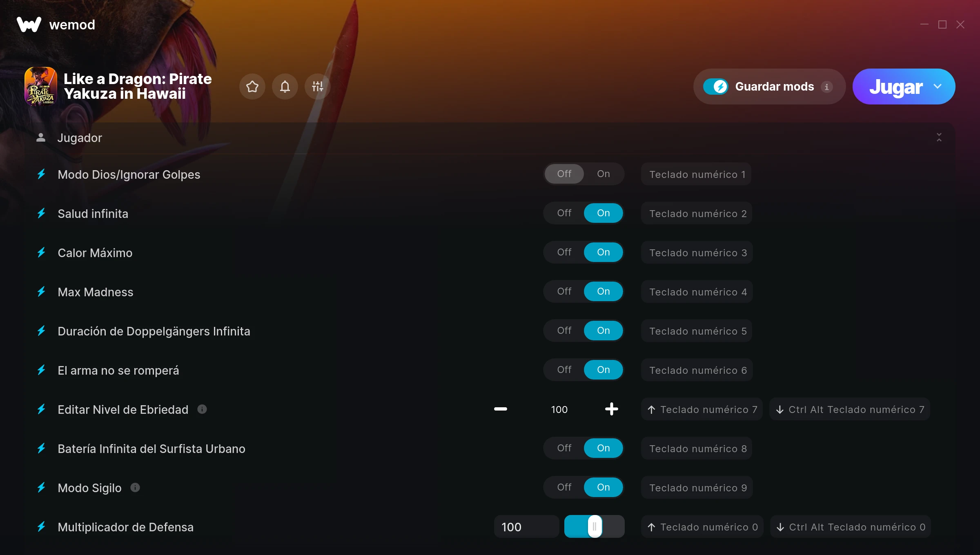Screen dimensions: 980x555
Task: Click the info icon beside Modo Sigilo
Action: [x=135, y=487]
